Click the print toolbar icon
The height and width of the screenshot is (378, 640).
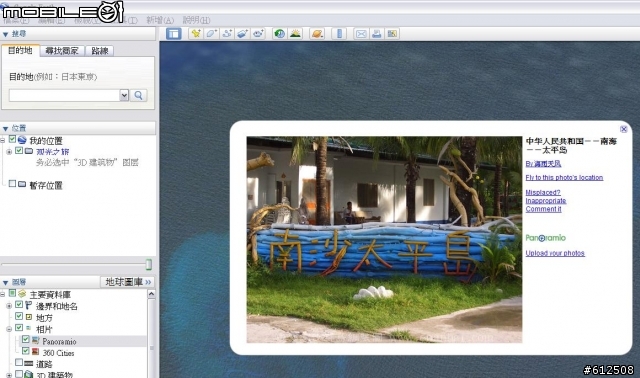tap(376, 34)
